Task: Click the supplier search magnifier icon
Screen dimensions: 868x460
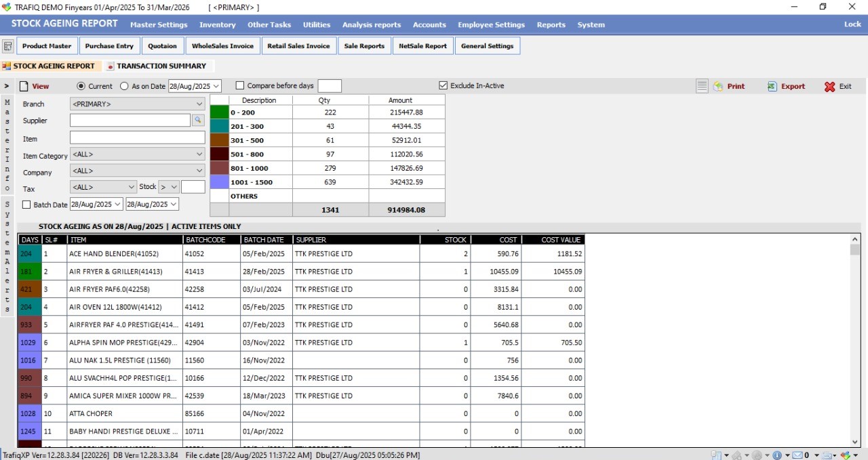Action: (x=198, y=120)
